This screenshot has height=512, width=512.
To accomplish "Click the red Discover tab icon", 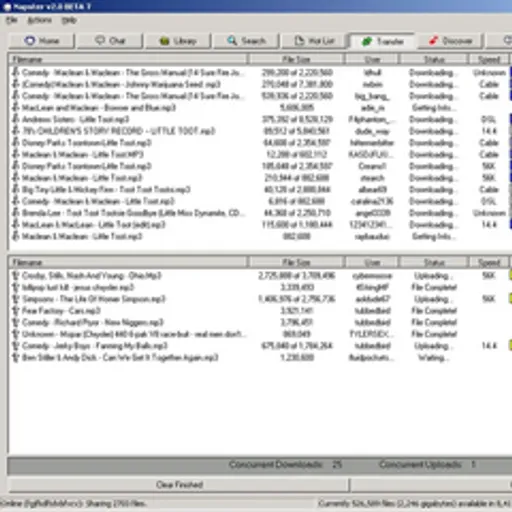I will 433,41.
